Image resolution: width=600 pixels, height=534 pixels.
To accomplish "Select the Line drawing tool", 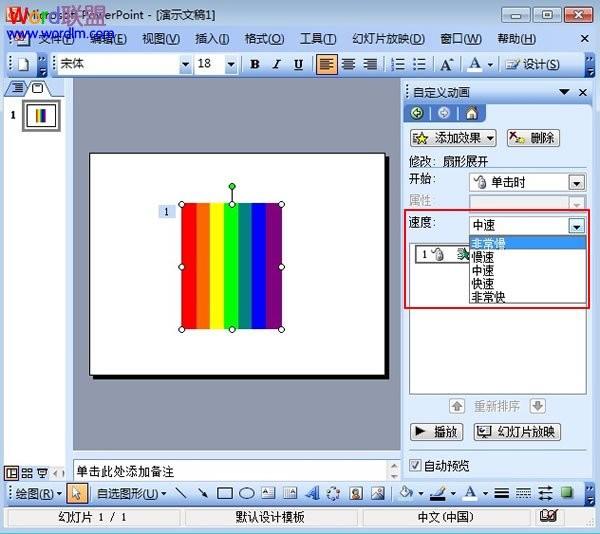I will point(181,493).
